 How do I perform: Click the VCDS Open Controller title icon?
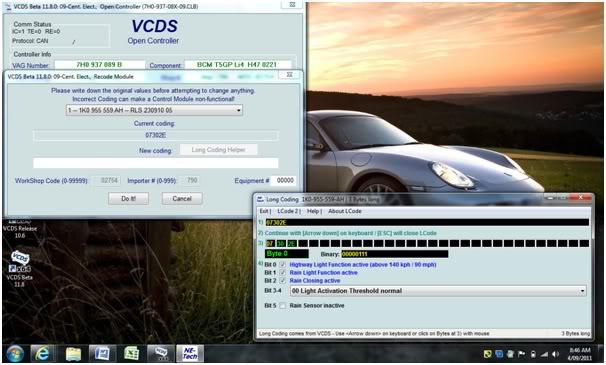pos(9,7)
